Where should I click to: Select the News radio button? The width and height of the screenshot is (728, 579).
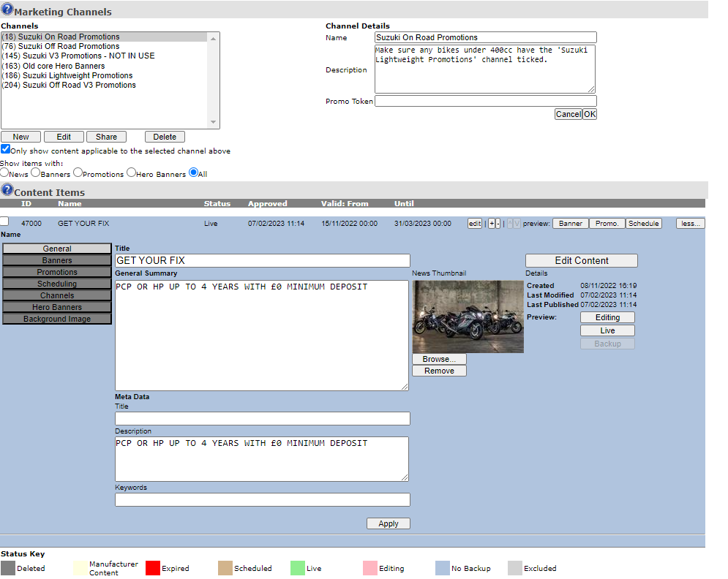pyautogui.click(x=4, y=173)
